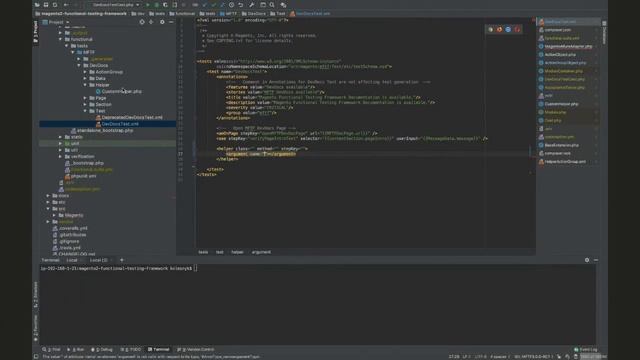The height and width of the screenshot is (360, 640).
Task: Open preview in Firefox browser icon
Action: [x=499, y=29]
